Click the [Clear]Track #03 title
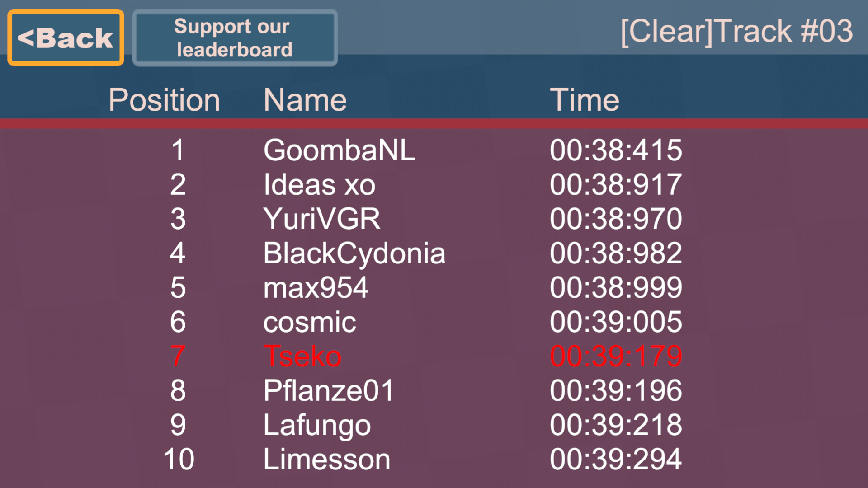 (x=736, y=31)
